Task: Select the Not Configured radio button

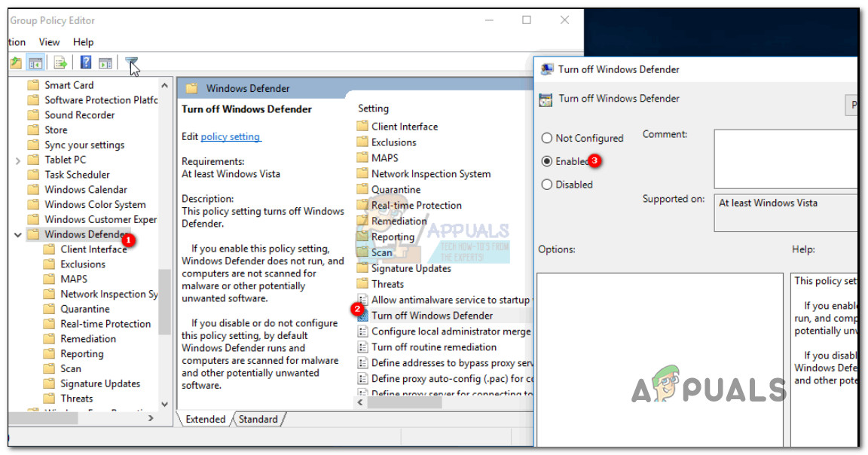Action: click(547, 138)
